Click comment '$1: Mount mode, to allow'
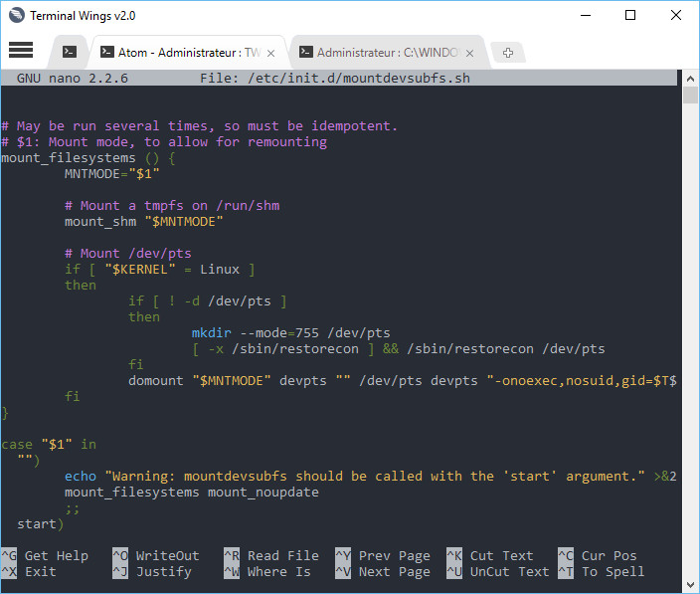Image resolution: width=700 pixels, height=594 pixels. (x=164, y=142)
